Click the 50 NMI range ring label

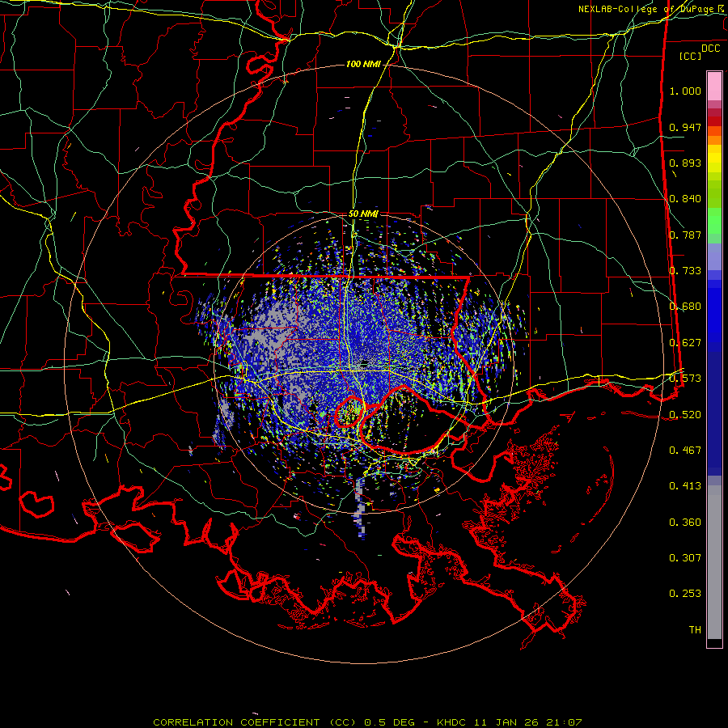[363, 214]
